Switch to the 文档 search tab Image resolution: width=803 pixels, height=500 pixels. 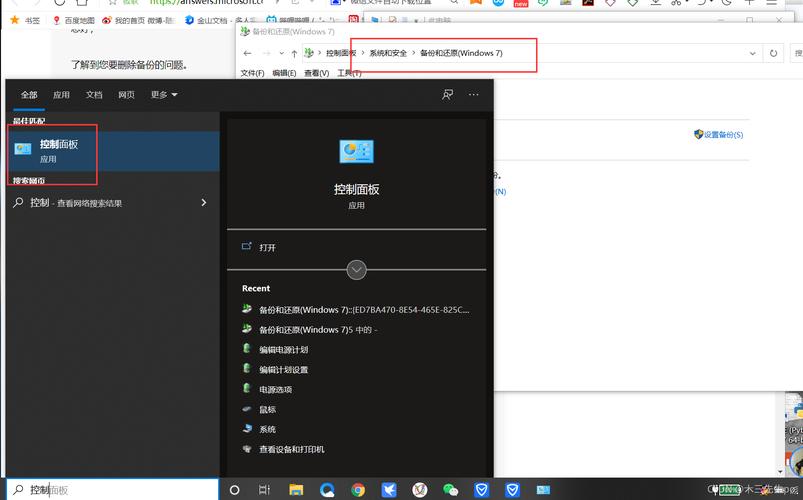pyautogui.click(x=94, y=94)
